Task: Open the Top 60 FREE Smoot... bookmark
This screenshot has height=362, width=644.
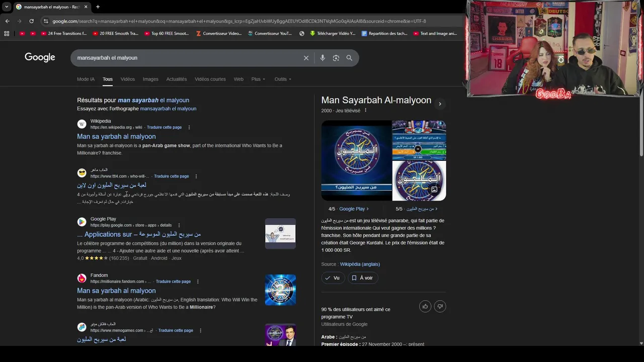Action: point(167,34)
